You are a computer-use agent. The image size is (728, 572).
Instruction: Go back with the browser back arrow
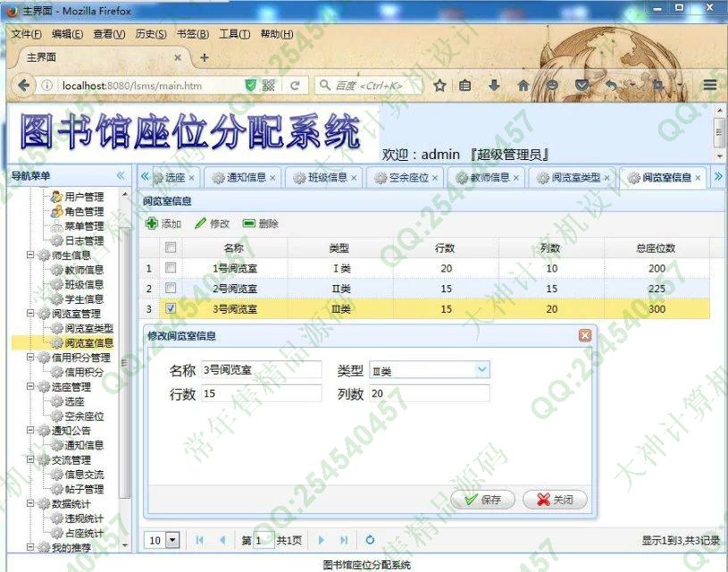[x=24, y=85]
